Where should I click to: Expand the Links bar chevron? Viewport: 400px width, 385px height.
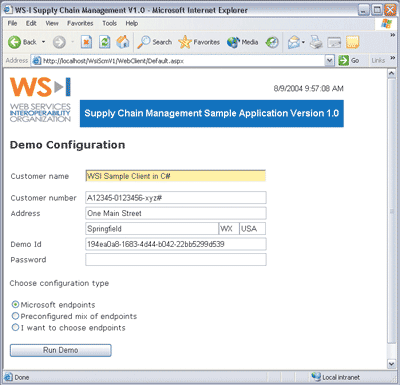click(393, 58)
